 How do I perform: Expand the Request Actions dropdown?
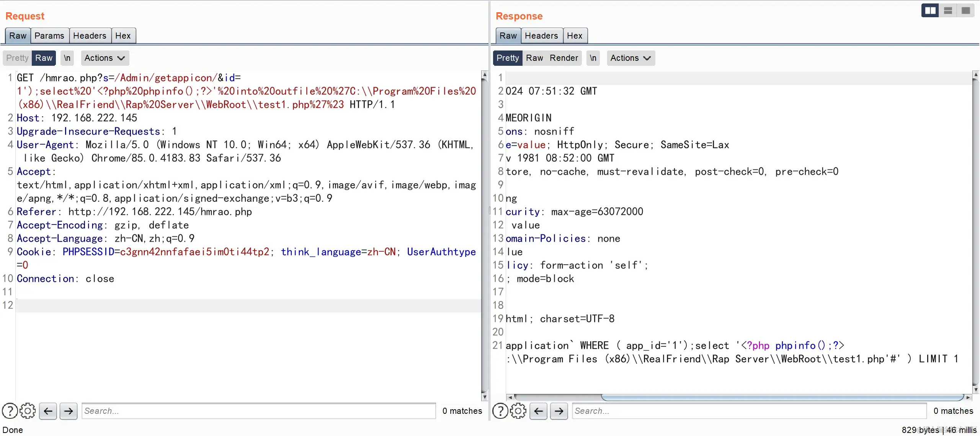tap(105, 58)
